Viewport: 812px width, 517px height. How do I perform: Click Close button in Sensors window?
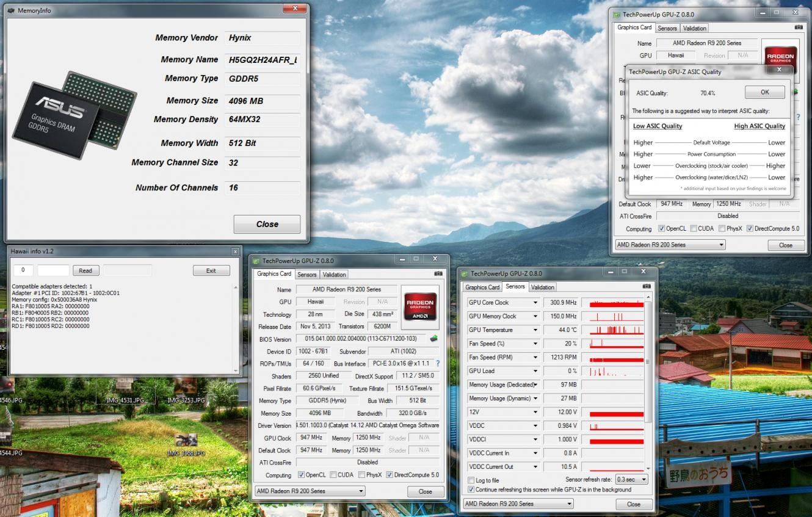coord(634,504)
